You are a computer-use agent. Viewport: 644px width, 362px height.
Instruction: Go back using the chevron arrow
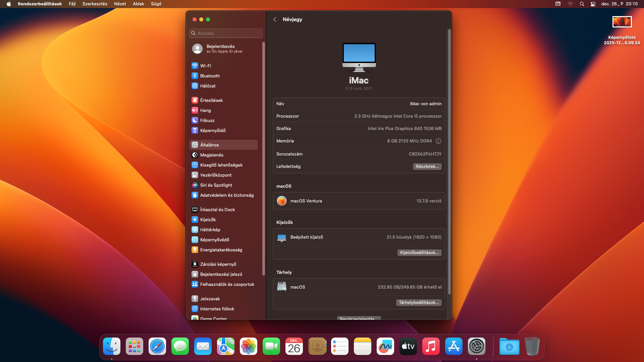(x=275, y=19)
